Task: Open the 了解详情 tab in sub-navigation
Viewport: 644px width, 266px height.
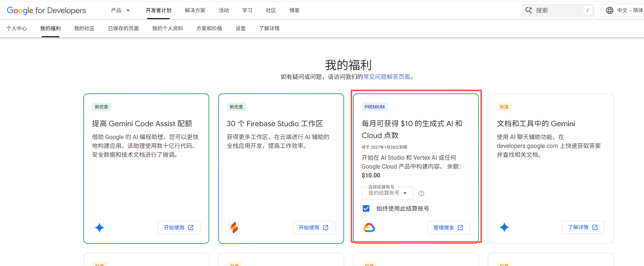Action: point(269,28)
